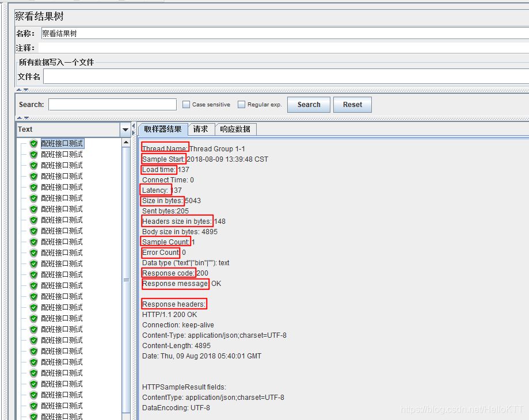
Task: Click the 察看结果树 panel title
Action: [40, 16]
